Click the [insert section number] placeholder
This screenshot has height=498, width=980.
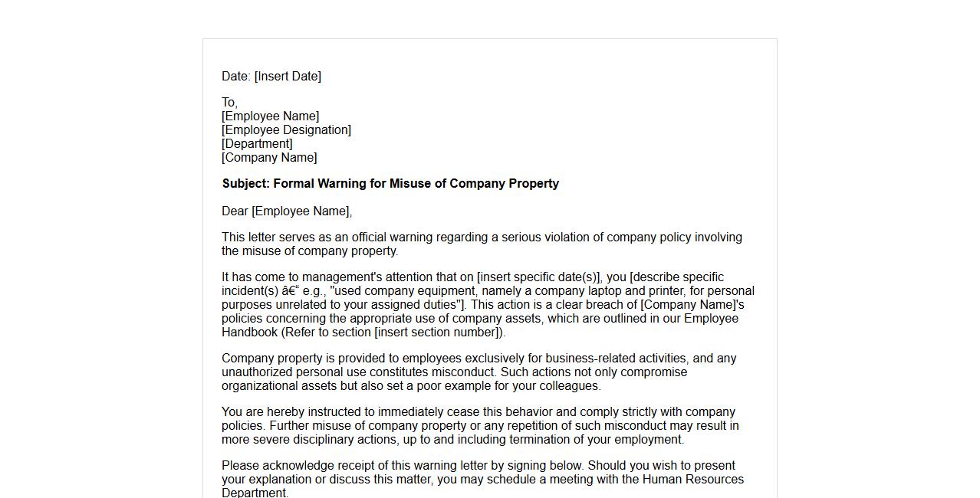[438, 333]
